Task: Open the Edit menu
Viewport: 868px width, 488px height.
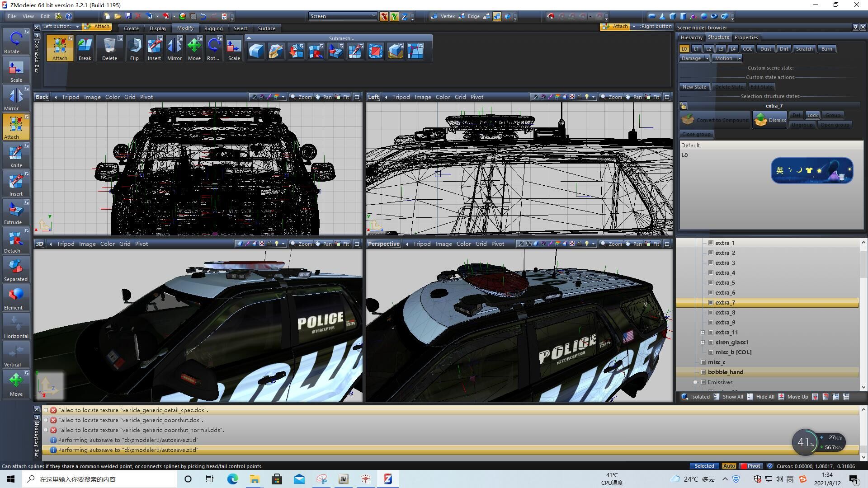Action: [x=45, y=16]
